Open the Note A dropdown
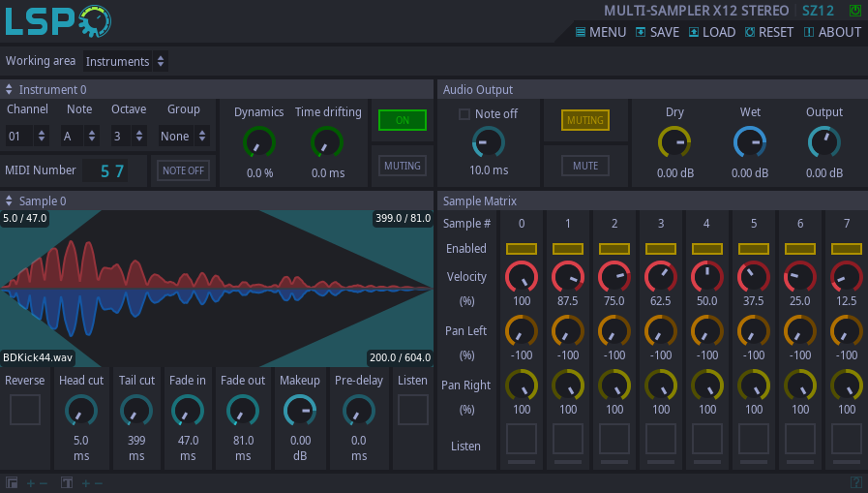Screen dimensions: 868x493 pyautogui.click(x=80, y=136)
